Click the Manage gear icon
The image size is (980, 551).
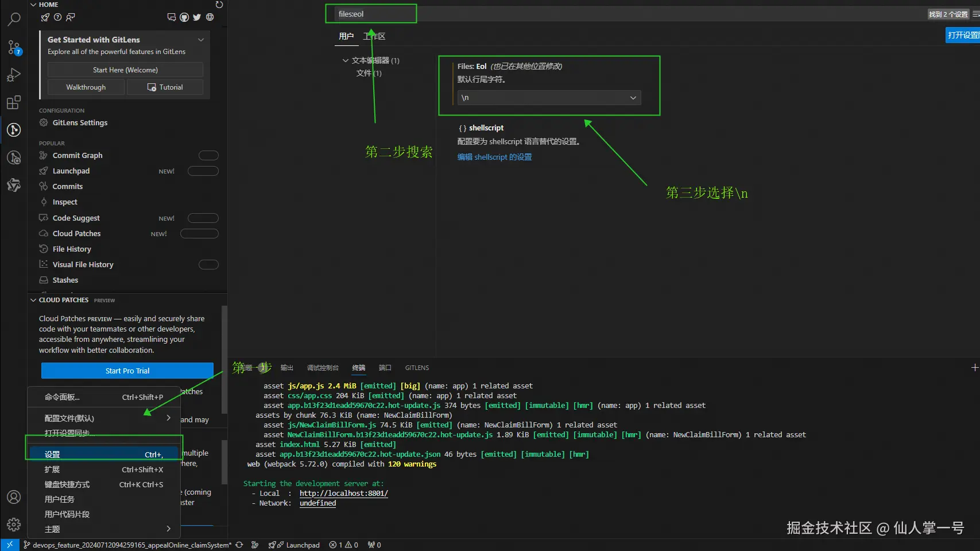14,524
